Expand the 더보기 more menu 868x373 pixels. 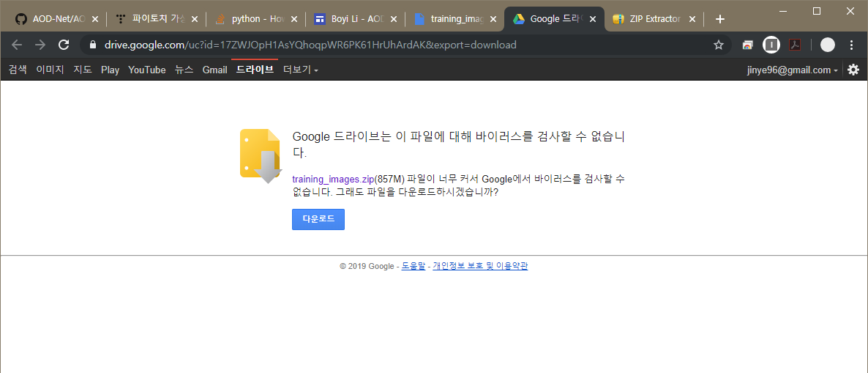pyautogui.click(x=301, y=70)
